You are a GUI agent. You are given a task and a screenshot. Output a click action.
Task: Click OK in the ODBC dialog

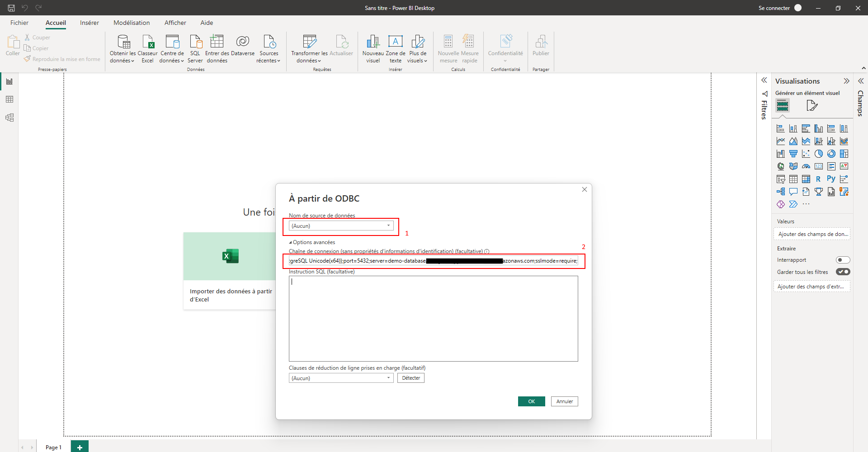point(531,401)
